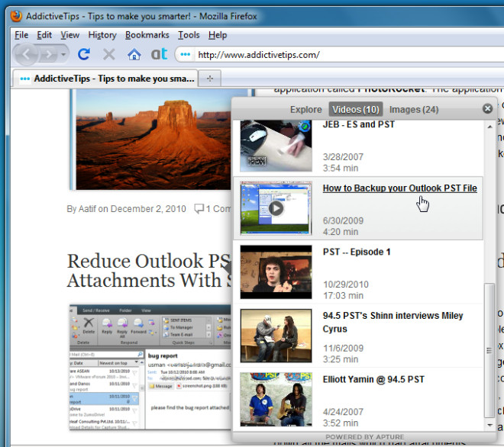Click the '17:03 min' duration text
504x447 pixels.
click(x=343, y=295)
